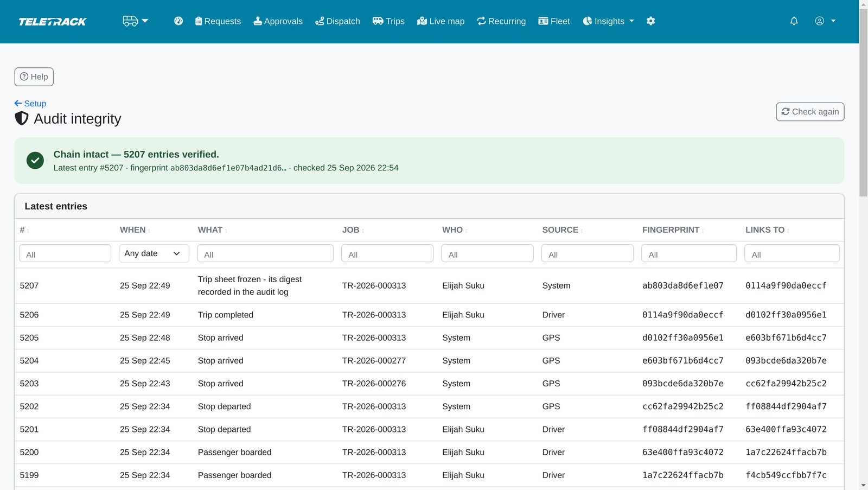Select entry number 5204
Viewport: 868px width, 490px height.
point(29,361)
